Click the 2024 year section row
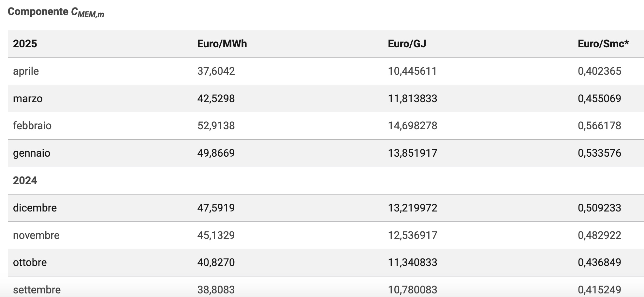The height and width of the screenshot is (297, 644). (x=25, y=180)
